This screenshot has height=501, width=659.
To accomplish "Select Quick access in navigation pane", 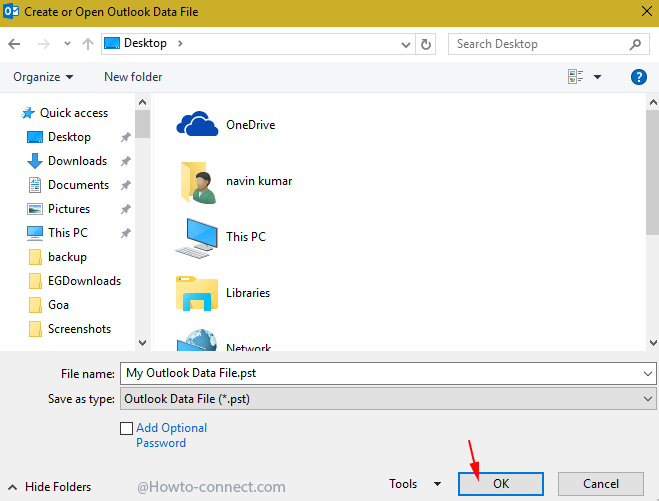I will click(x=65, y=113).
